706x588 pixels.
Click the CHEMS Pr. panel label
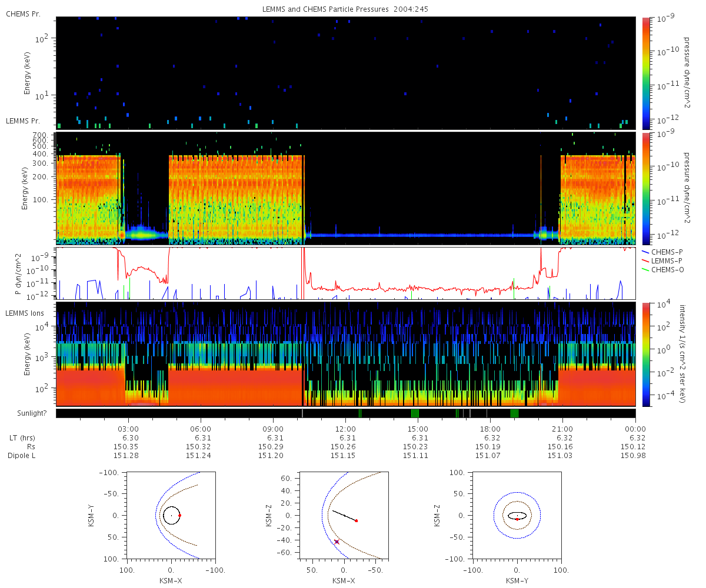point(23,14)
